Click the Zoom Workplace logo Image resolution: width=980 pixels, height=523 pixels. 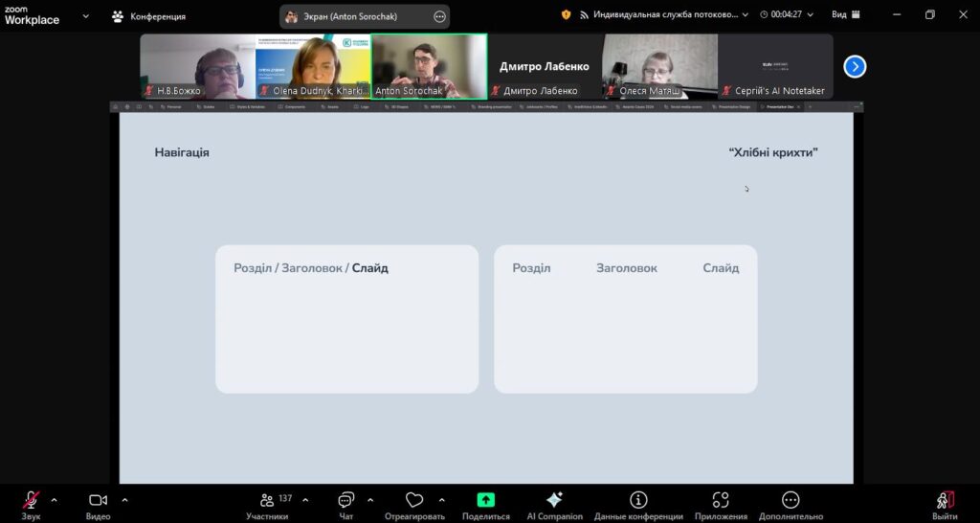(x=32, y=15)
